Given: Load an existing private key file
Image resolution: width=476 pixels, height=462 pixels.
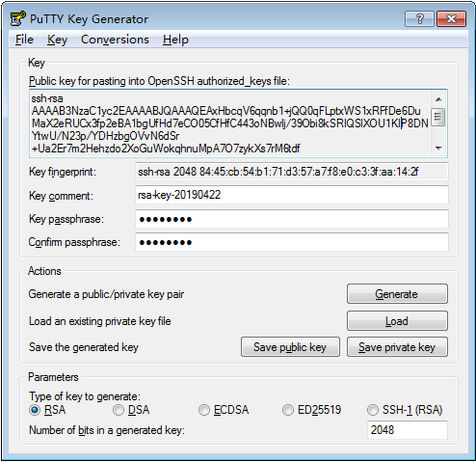Looking at the screenshot, I should [x=397, y=320].
